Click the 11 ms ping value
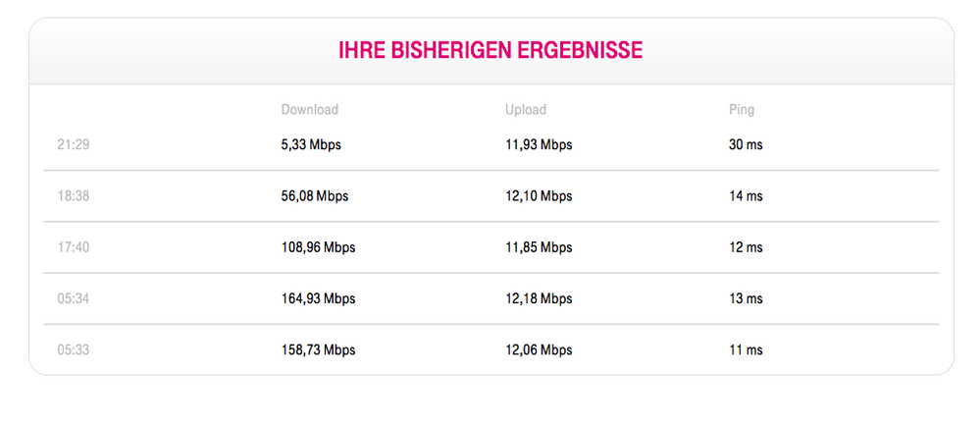Image resolution: width=980 pixels, height=429 pixels. point(746,349)
